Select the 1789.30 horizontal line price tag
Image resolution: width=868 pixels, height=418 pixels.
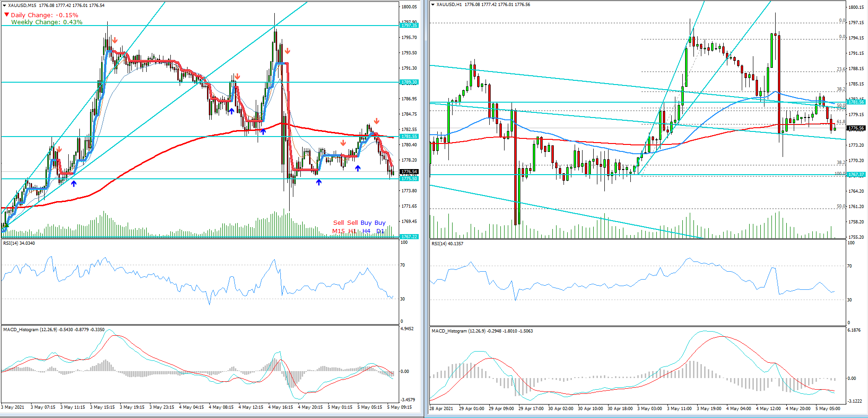pos(409,82)
